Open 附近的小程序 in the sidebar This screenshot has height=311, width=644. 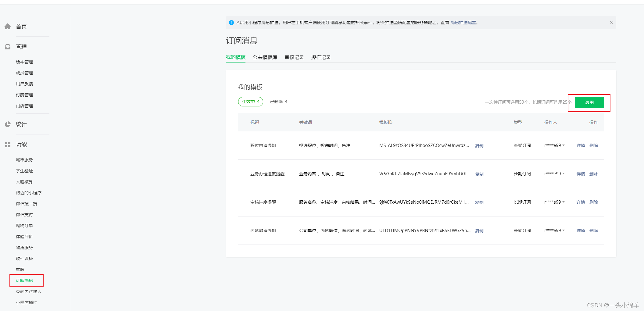click(29, 193)
